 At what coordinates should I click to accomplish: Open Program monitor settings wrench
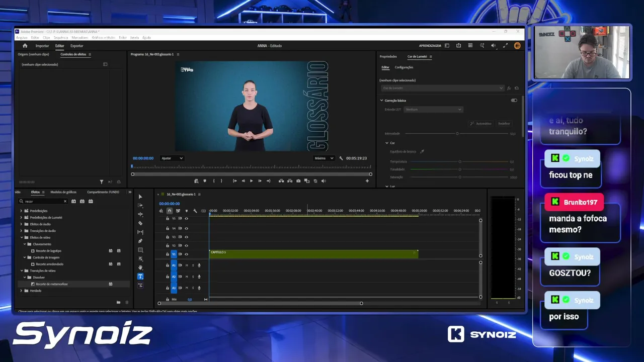point(341,158)
